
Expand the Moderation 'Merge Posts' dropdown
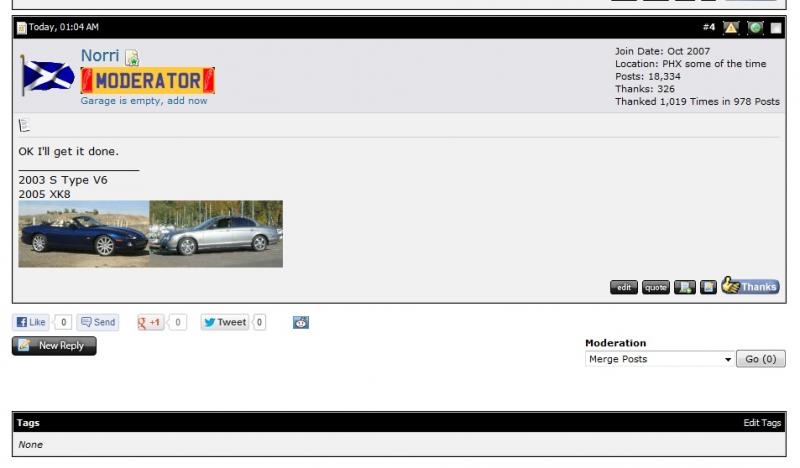click(660, 359)
